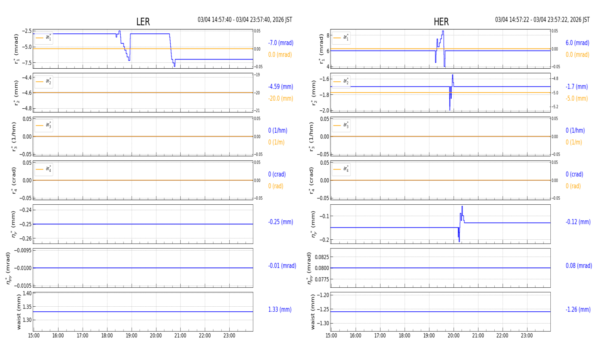Click the -5.2 right-axis tick in HER
The image size is (595, 364).
[x=555, y=107]
